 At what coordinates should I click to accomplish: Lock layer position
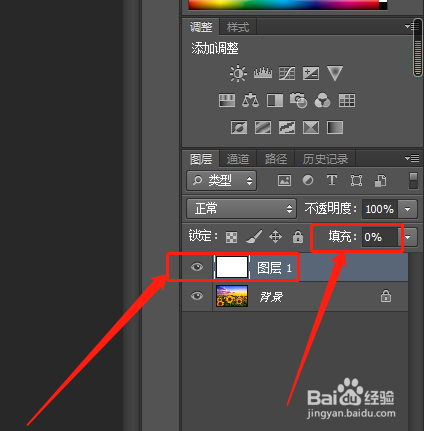pos(275,237)
